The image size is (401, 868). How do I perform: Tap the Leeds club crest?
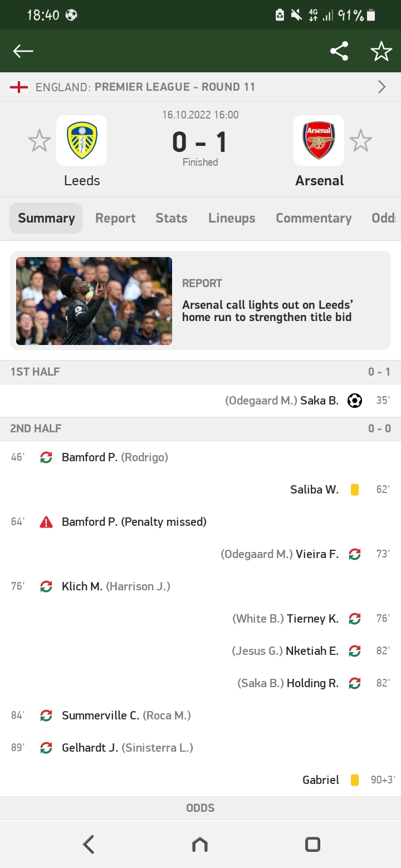tap(82, 140)
